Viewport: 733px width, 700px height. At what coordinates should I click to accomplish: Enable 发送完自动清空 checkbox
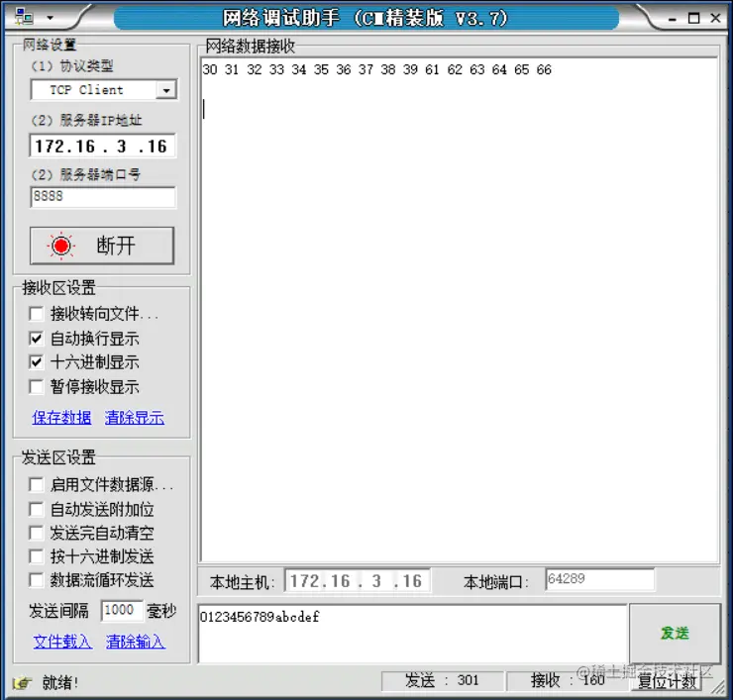tap(37, 533)
